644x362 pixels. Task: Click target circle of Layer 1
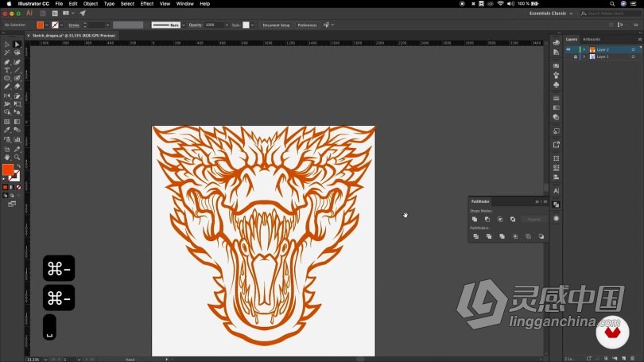pyautogui.click(x=633, y=56)
